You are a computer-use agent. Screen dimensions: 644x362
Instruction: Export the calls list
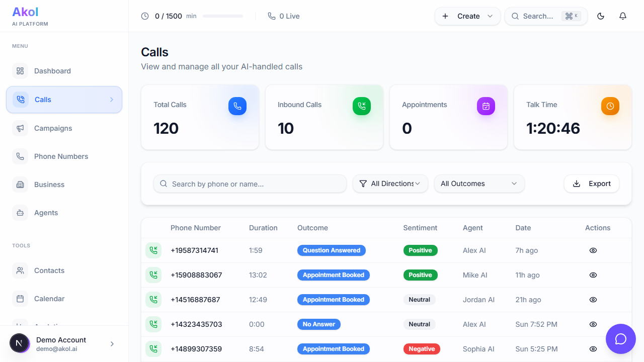click(591, 184)
